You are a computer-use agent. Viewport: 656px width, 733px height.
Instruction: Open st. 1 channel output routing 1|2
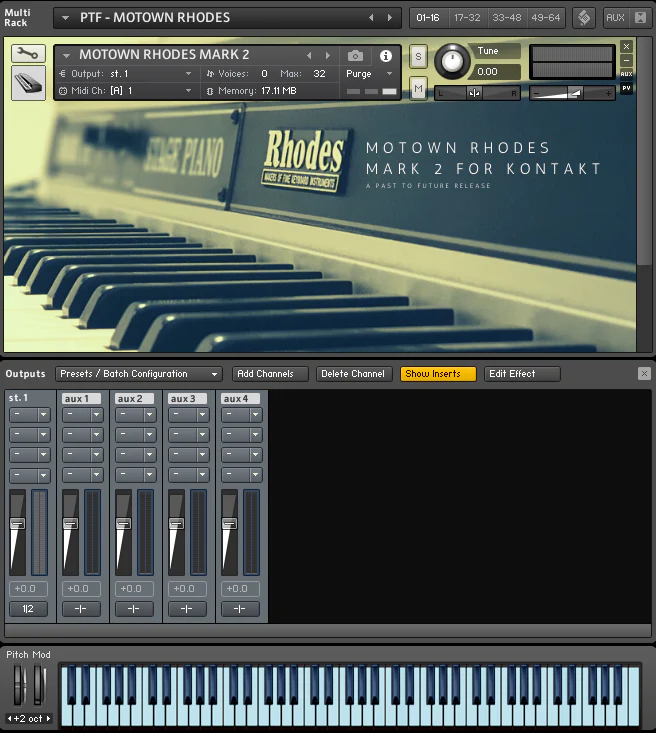[x=29, y=609]
